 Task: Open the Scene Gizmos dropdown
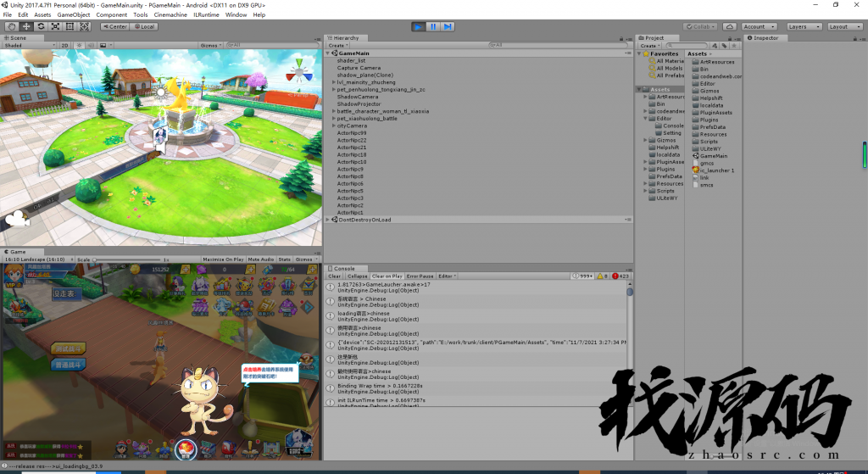point(211,46)
